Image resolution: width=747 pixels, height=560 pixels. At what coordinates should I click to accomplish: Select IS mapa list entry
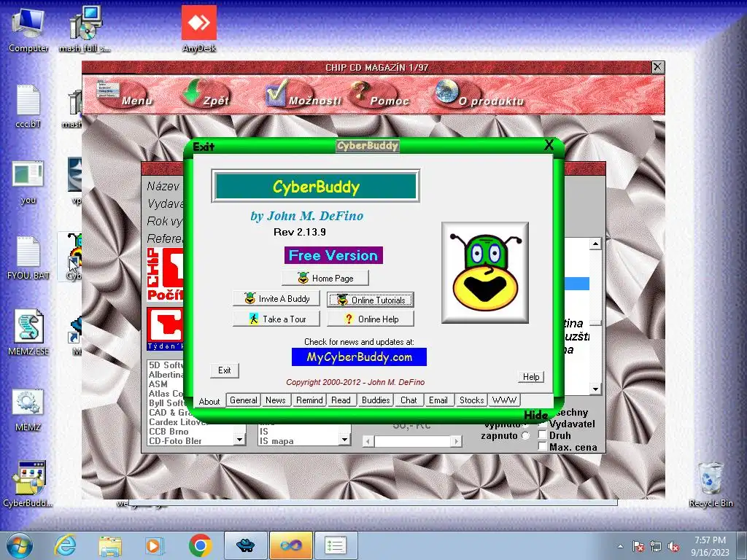click(x=276, y=441)
